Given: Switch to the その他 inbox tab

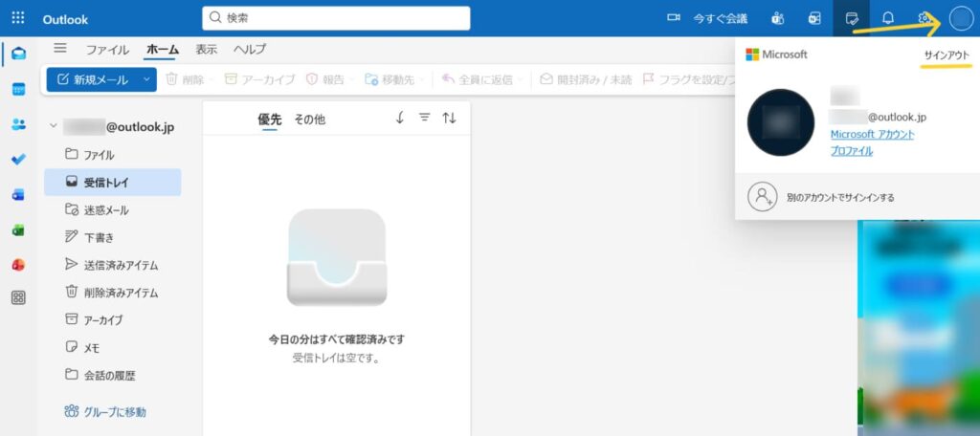Looking at the screenshot, I should (x=309, y=120).
